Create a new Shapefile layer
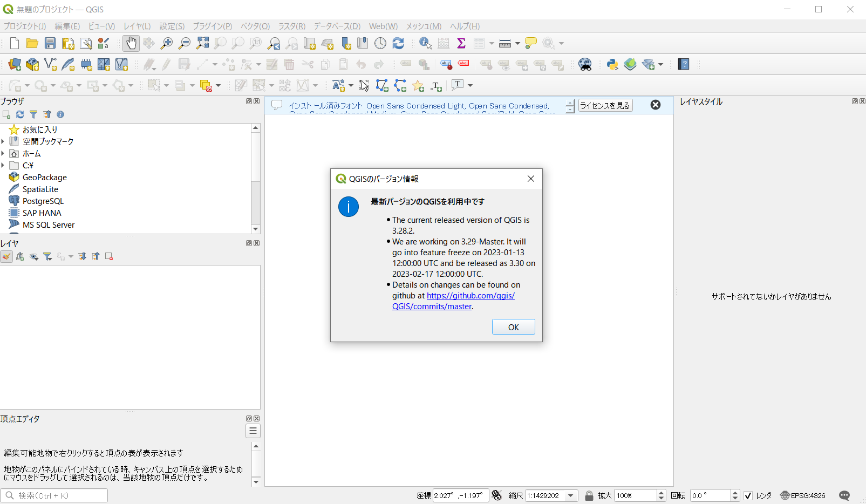This screenshot has height=504, width=866. pyautogui.click(x=50, y=64)
